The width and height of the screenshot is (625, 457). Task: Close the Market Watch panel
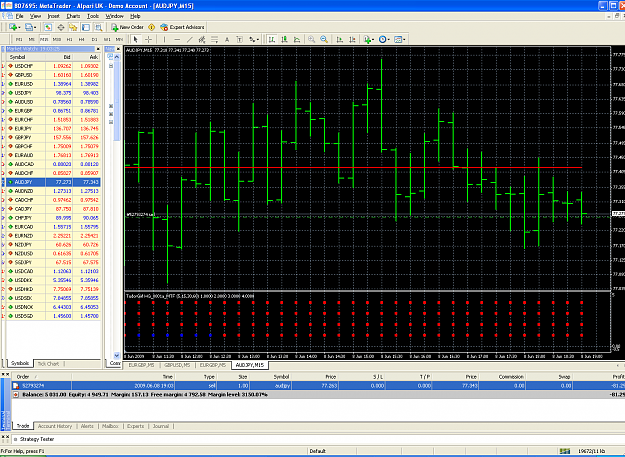[98, 49]
